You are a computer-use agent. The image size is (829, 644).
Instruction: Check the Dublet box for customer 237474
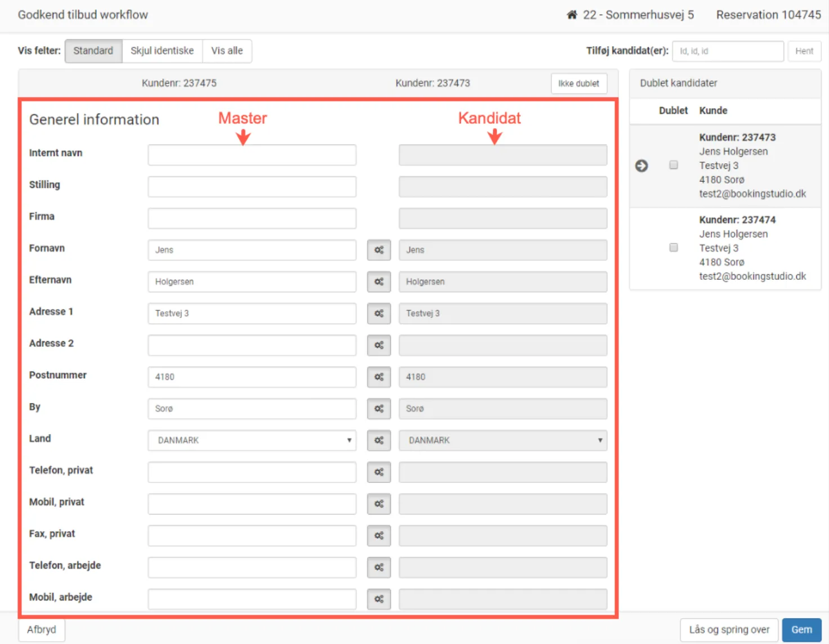point(674,248)
